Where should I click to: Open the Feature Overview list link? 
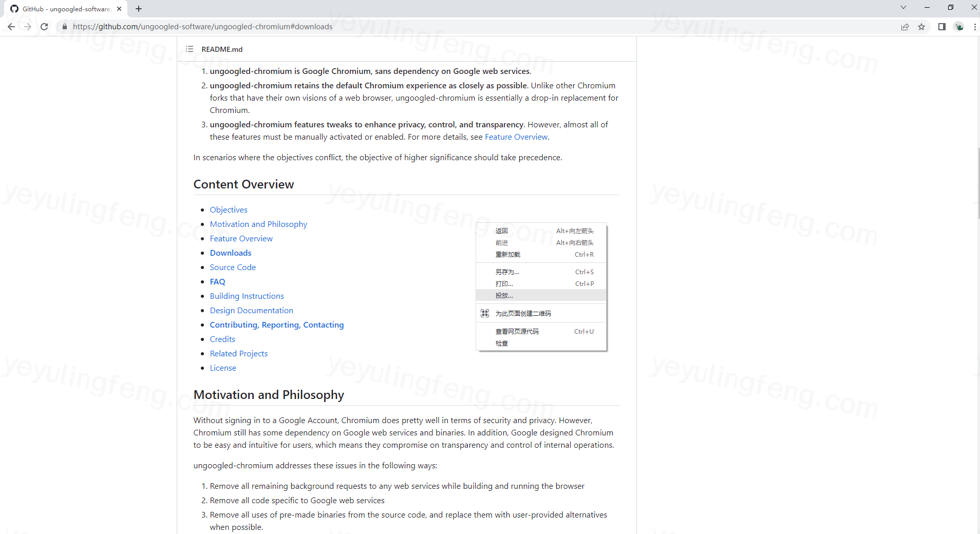[x=241, y=238]
